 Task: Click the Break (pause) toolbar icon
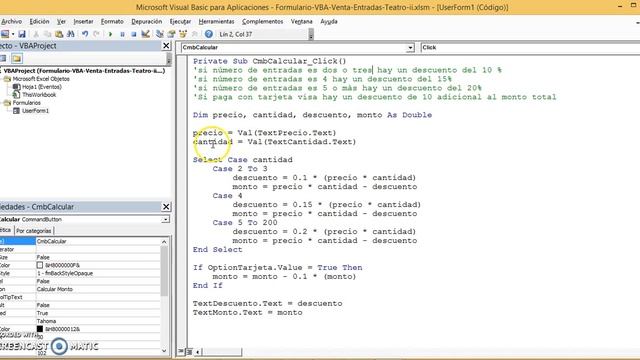coord(122,34)
